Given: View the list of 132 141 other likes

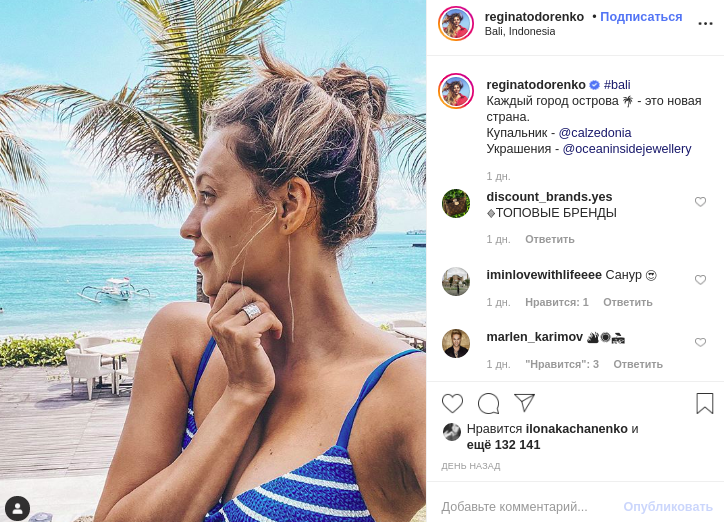Looking at the screenshot, I should 503,445.
